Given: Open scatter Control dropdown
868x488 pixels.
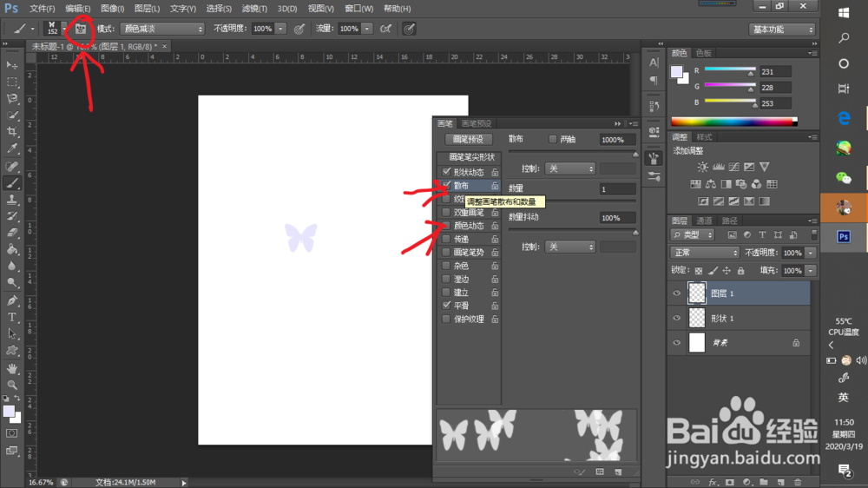Looking at the screenshot, I should coord(569,168).
